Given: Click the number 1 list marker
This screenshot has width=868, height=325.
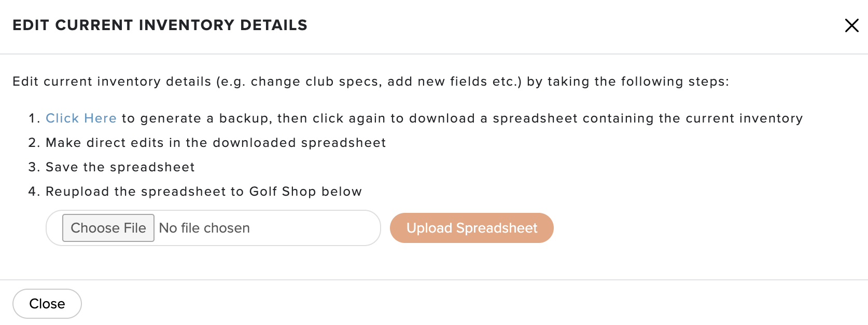Looking at the screenshot, I should pyautogui.click(x=34, y=118).
